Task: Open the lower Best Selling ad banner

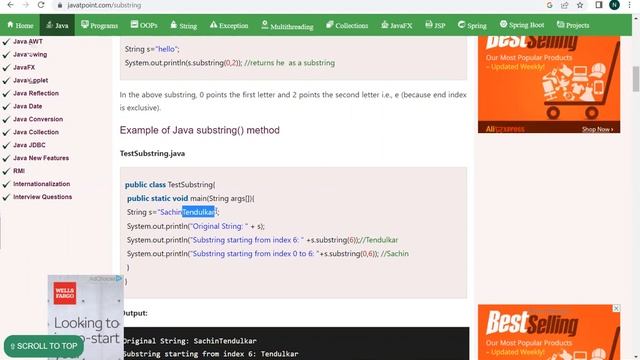Action: click(x=549, y=332)
